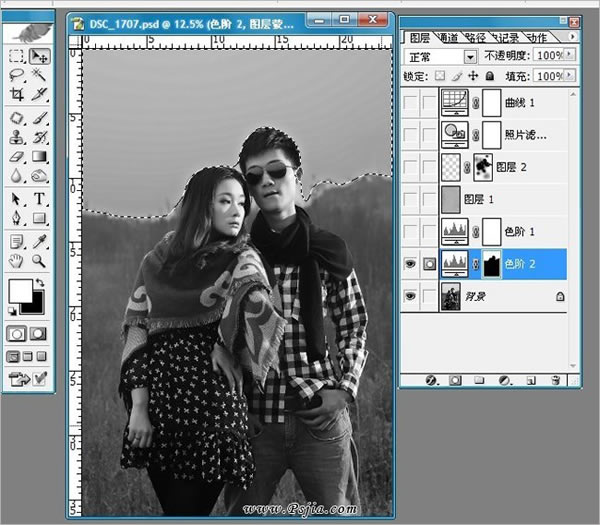600x525 pixels.
Task: Select the Healing Brush tool
Action: (16, 118)
